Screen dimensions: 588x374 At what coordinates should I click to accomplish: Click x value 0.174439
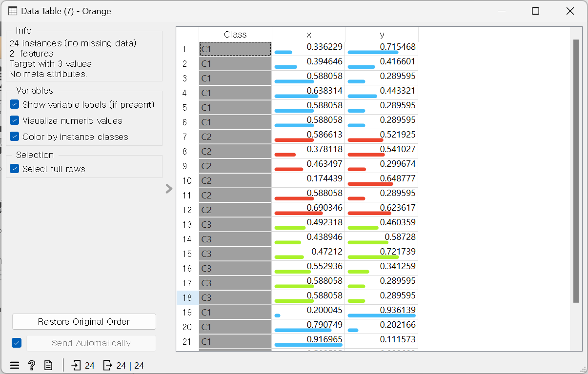(324, 178)
